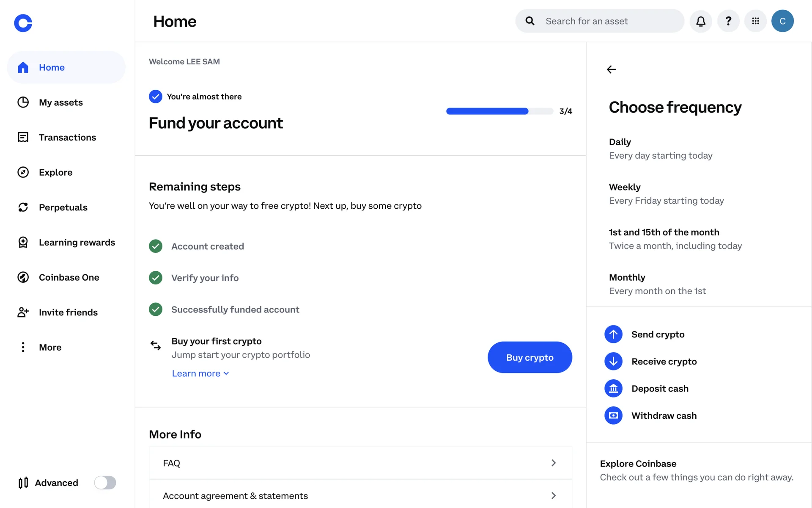Click the Send crypto arrow icon
812x508 pixels.
coord(613,334)
